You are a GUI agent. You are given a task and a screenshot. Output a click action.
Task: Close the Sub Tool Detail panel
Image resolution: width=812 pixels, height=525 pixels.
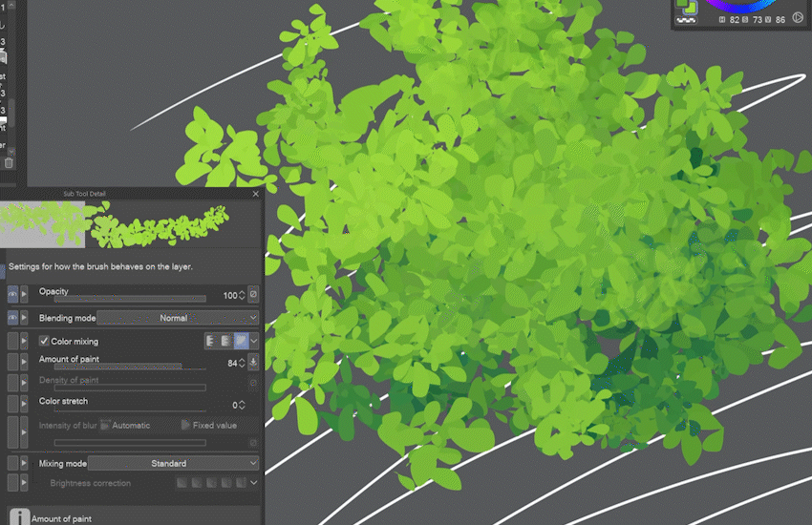(x=256, y=194)
